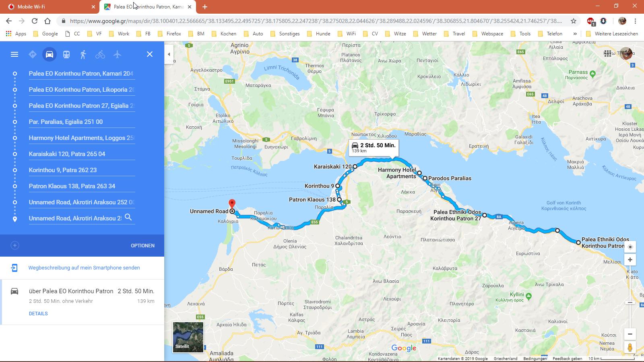The image size is (644, 362).
Task: Select the walking travel mode icon
Action: click(x=83, y=54)
